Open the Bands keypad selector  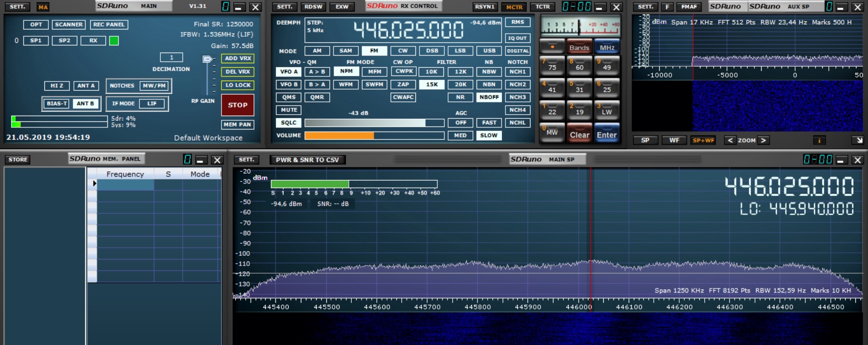point(579,47)
